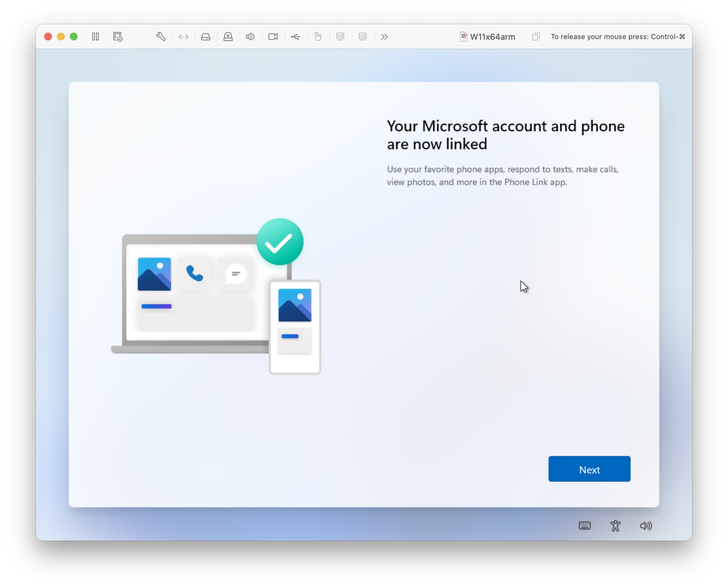
Task: Click the exit-with-snapshot icon next to pause
Action: click(117, 37)
